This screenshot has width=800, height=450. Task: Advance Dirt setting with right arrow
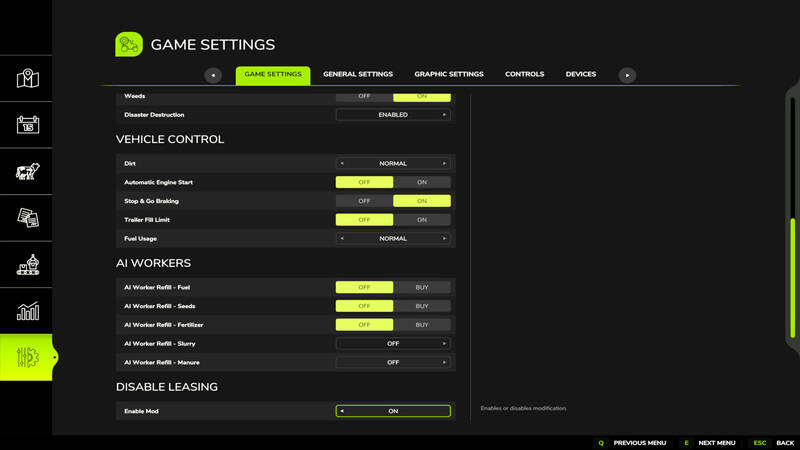(444, 164)
